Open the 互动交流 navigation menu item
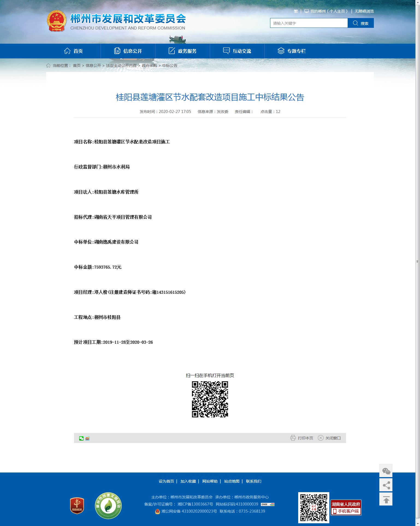 coord(237,51)
